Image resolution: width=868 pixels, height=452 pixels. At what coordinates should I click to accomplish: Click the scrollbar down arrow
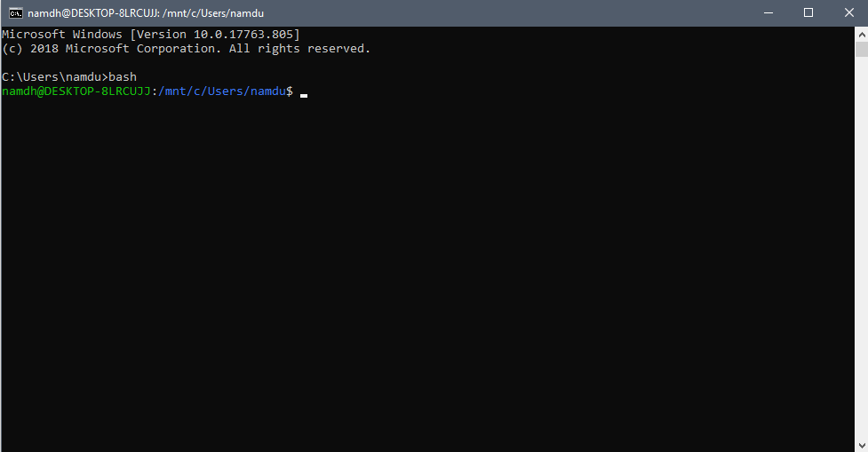(x=861, y=444)
